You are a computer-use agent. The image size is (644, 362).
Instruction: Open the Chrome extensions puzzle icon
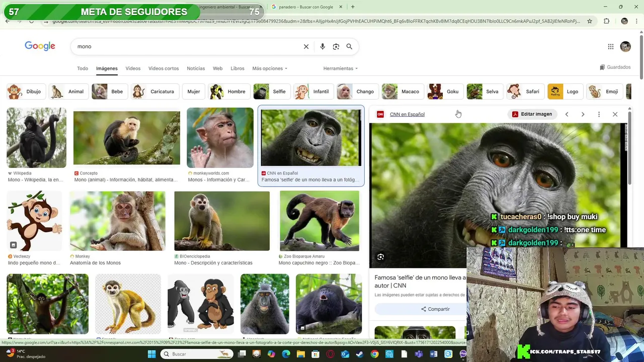pyautogui.click(x=606, y=21)
